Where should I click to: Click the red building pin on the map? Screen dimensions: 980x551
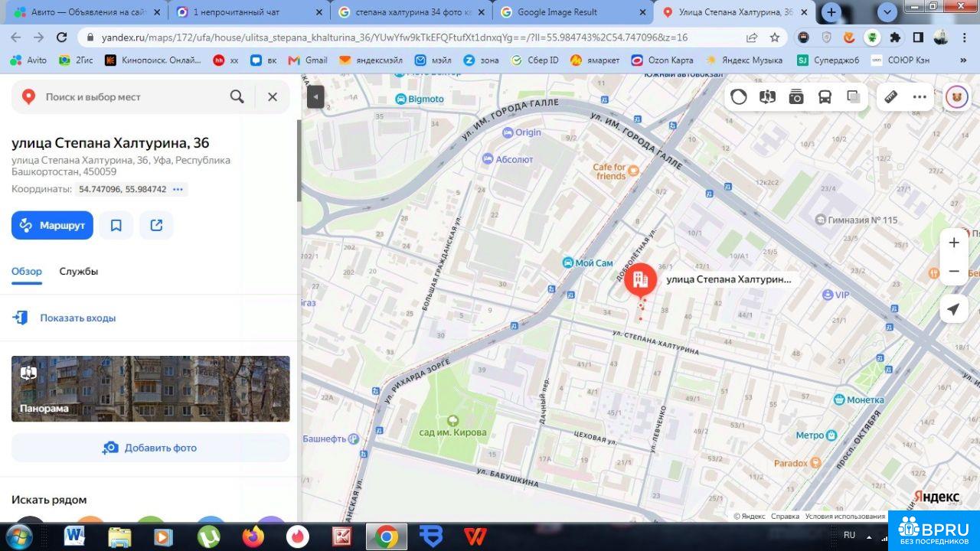(x=640, y=281)
